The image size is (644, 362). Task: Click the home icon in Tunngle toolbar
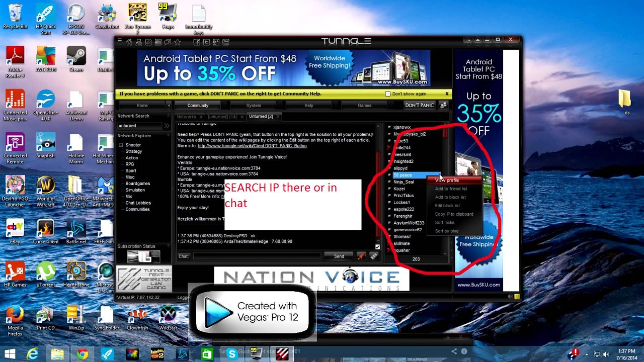(129, 42)
